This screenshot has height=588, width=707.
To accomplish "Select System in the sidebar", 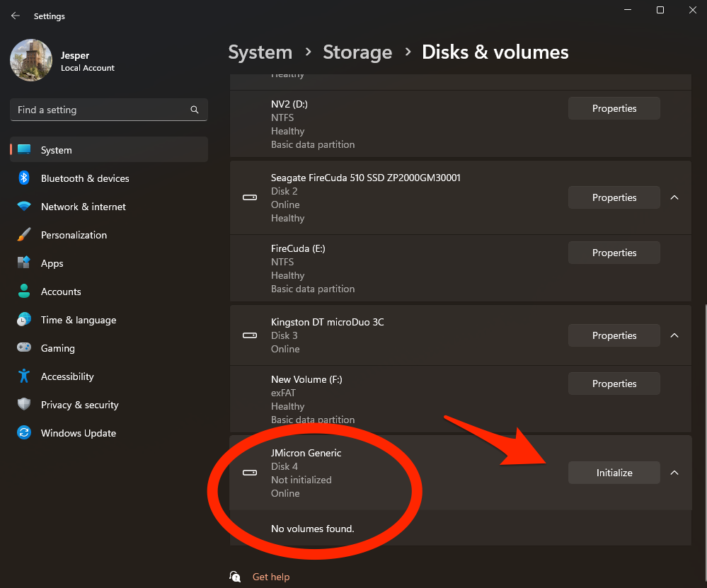I will (109, 150).
